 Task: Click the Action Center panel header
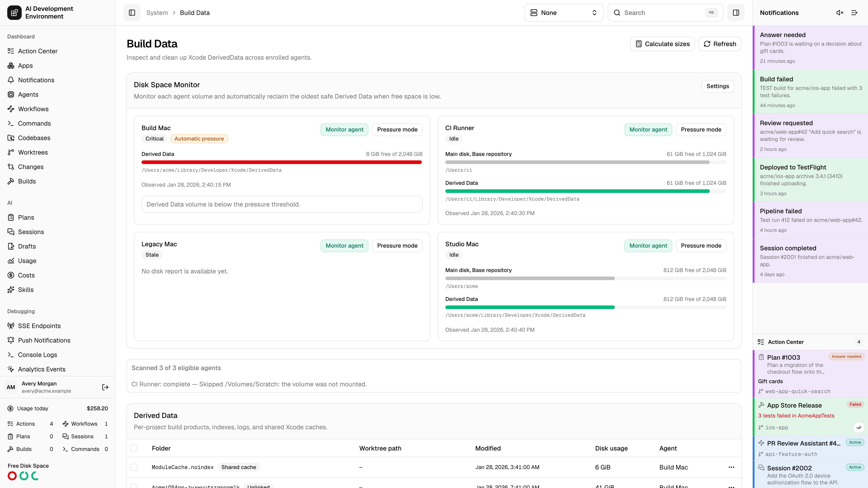point(810,342)
